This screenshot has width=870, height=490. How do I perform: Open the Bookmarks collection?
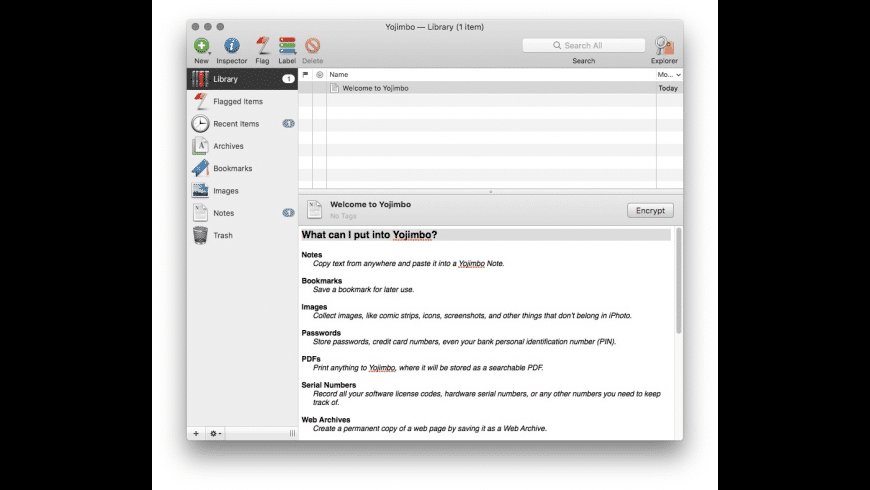click(242, 168)
